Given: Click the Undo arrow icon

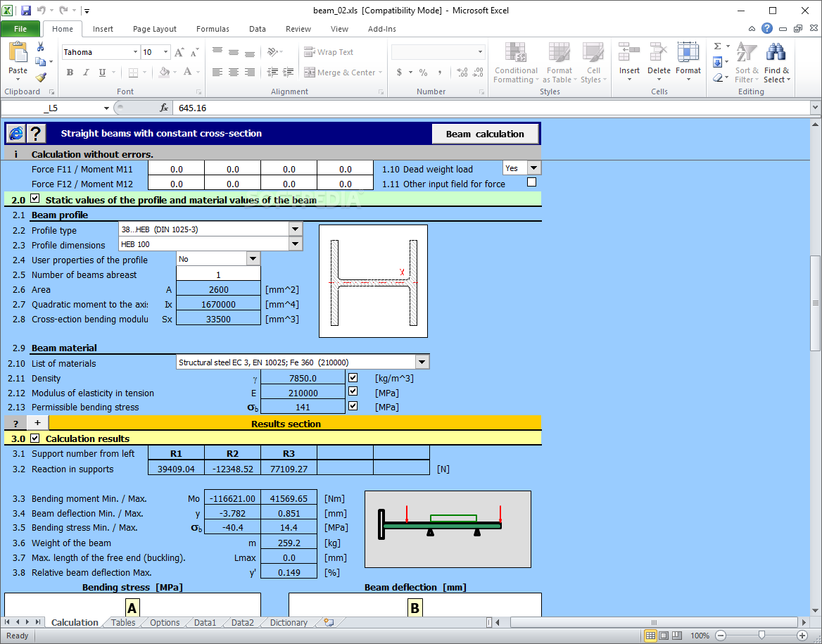Looking at the screenshot, I should 42,11.
